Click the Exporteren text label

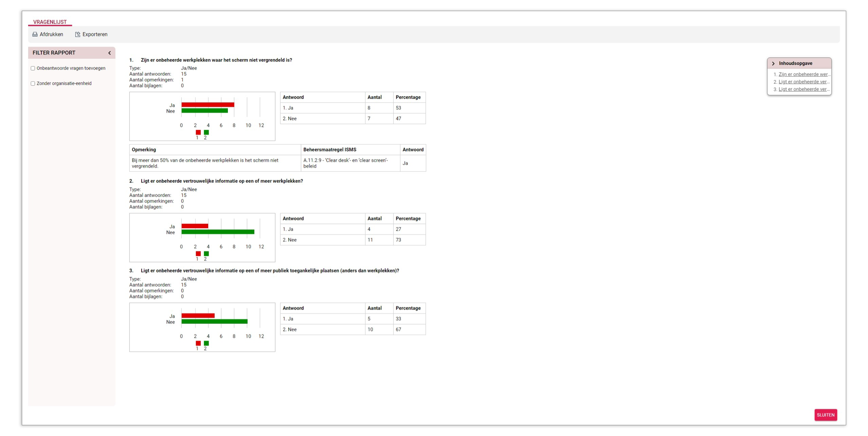point(95,34)
